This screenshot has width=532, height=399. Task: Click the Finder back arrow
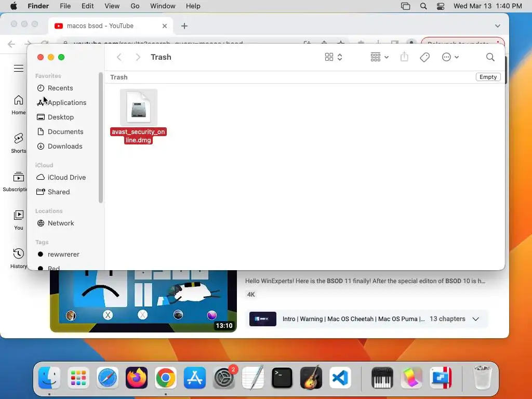click(x=119, y=57)
